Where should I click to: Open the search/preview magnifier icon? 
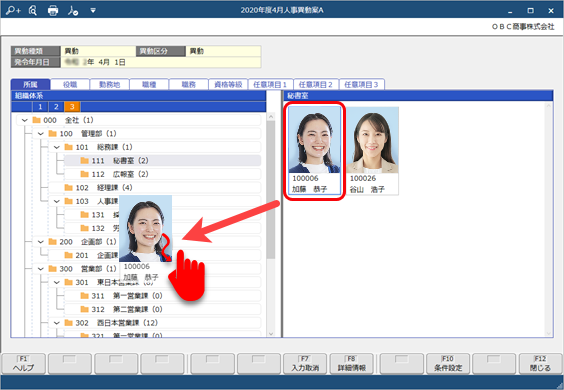click(33, 10)
